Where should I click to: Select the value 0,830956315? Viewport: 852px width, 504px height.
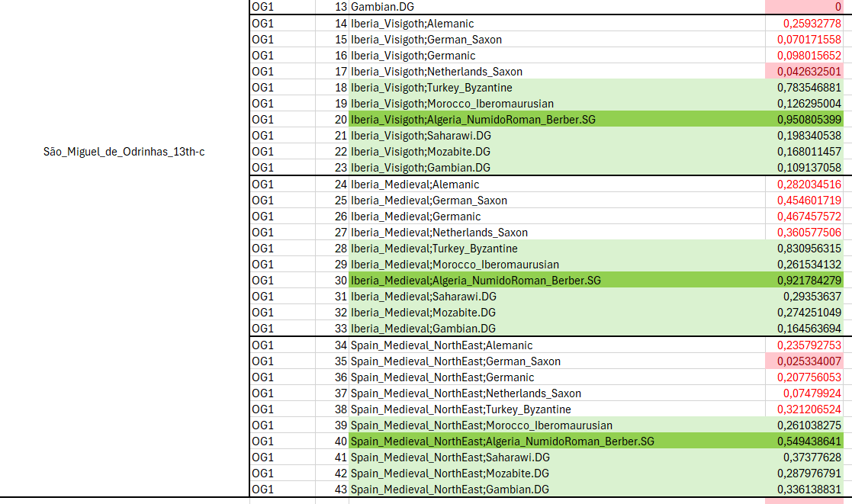pos(804,249)
